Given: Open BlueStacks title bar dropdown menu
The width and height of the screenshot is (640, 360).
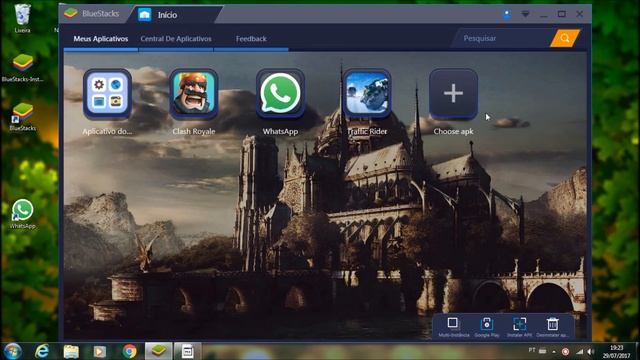Looking at the screenshot, I should pos(525,14).
